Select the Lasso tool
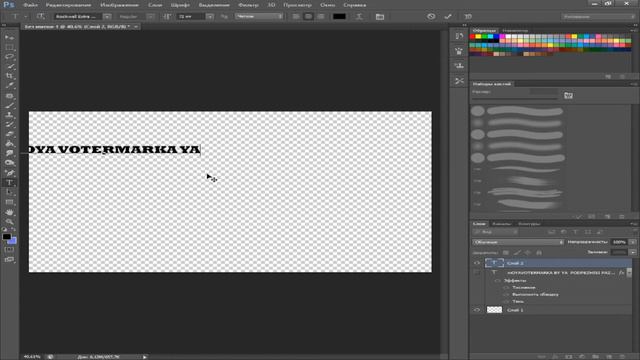Screen dimensions: 640x360 [9, 57]
